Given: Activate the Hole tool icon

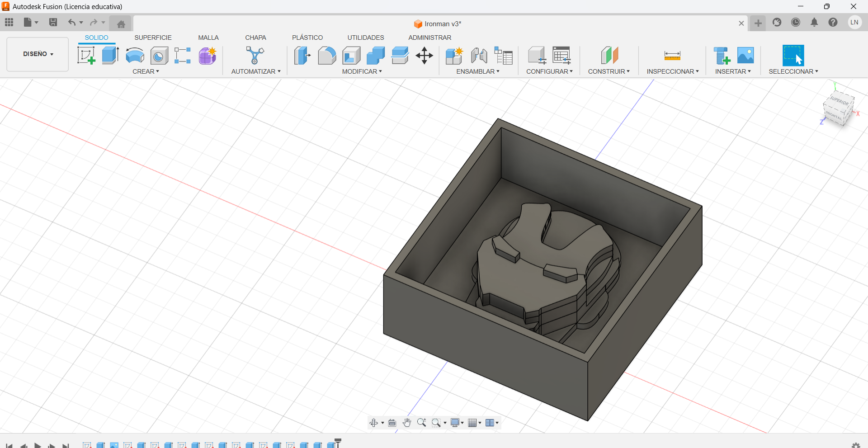Looking at the screenshot, I should click(159, 56).
